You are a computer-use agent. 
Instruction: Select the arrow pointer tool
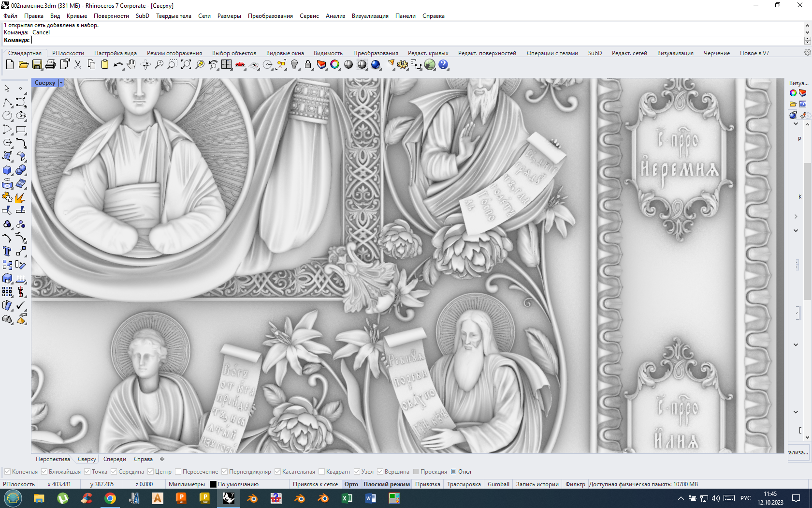point(7,89)
